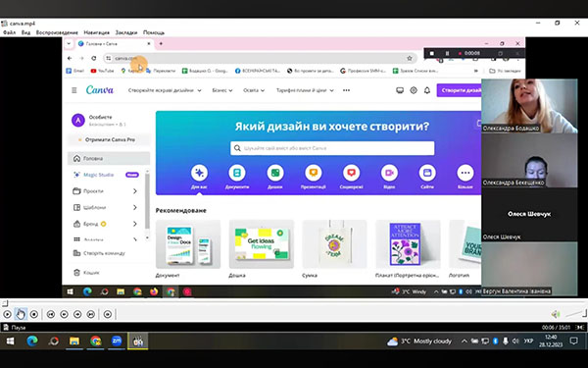Viewport: 588px width, 368px height.
Task: Pause the screen recording in overlay bar
Action: (x=447, y=53)
